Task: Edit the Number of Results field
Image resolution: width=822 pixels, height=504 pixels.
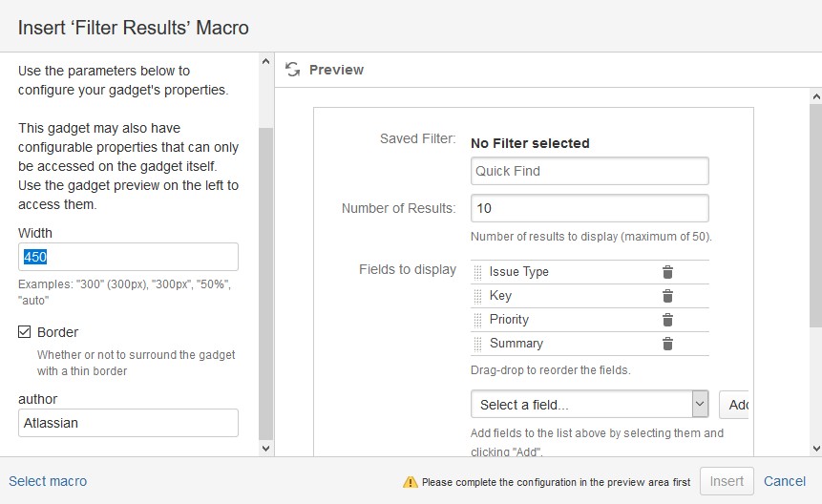Action: (x=590, y=208)
